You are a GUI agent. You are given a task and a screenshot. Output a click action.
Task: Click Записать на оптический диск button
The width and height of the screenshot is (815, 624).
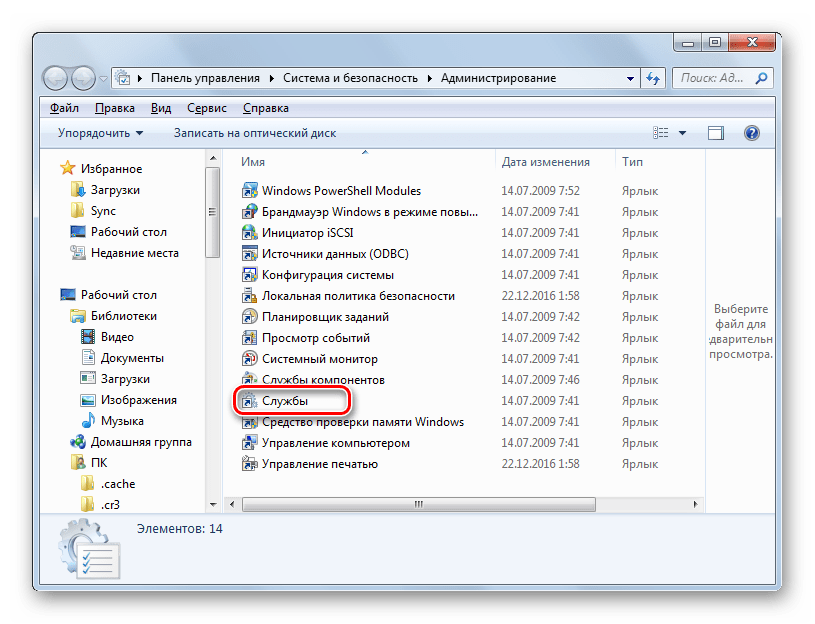(x=255, y=133)
